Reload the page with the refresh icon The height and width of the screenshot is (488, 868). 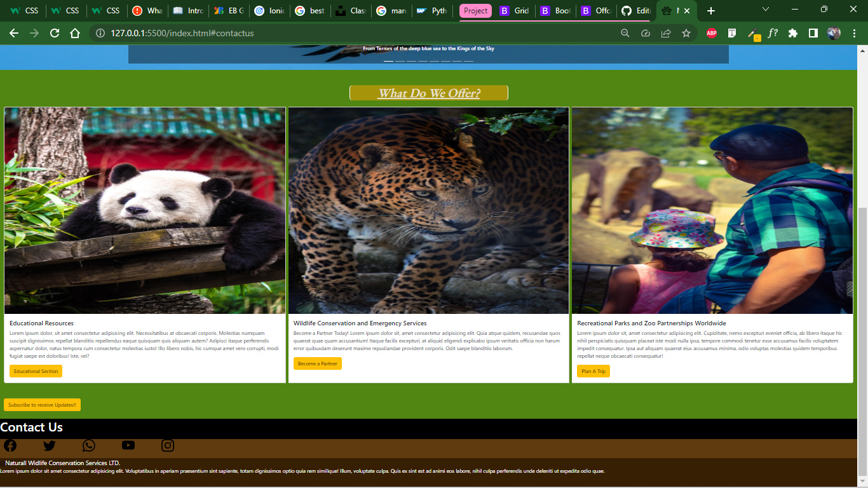click(x=55, y=33)
